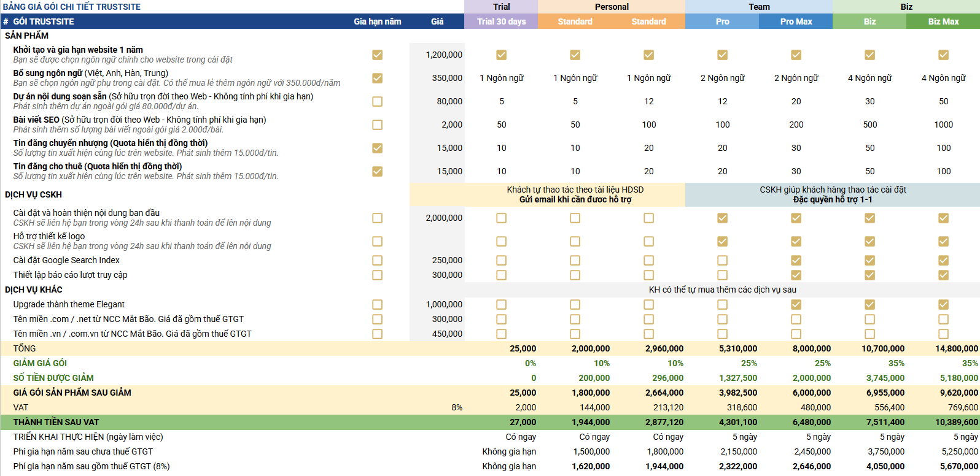980x476 pixels.
Task: Check the Cài đặt Google Search Index box
Action: point(377,260)
